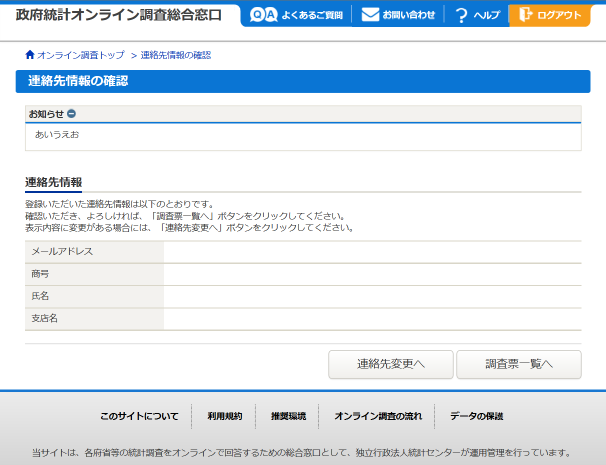
Task: Click ログアウト to sign out
Action: pos(550,15)
